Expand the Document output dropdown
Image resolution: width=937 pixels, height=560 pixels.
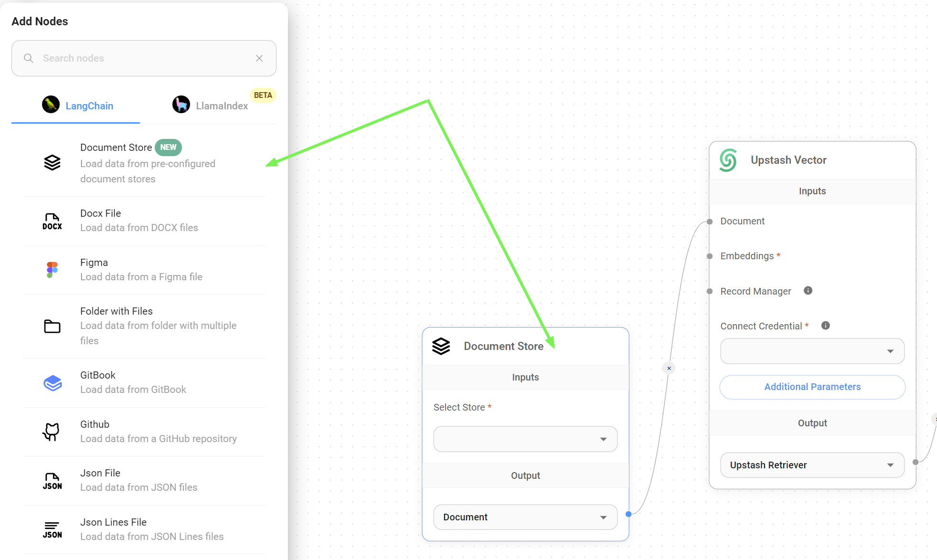click(x=525, y=517)
